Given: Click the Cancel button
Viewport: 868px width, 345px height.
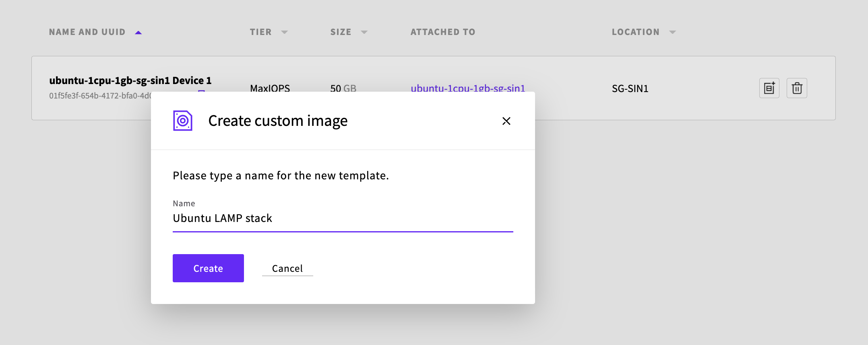Looking at the screenshot, I should coord(287,269).
